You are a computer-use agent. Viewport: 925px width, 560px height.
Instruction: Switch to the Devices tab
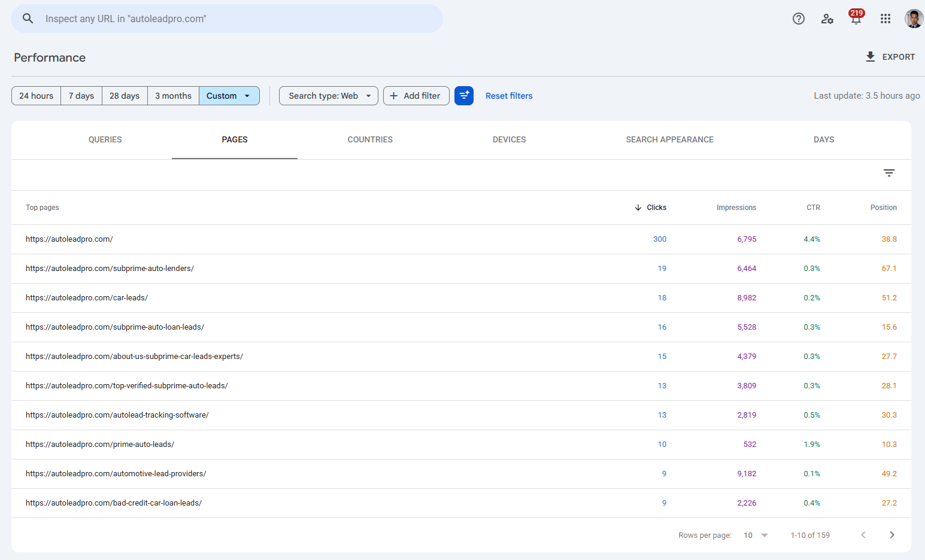(509, 139)
